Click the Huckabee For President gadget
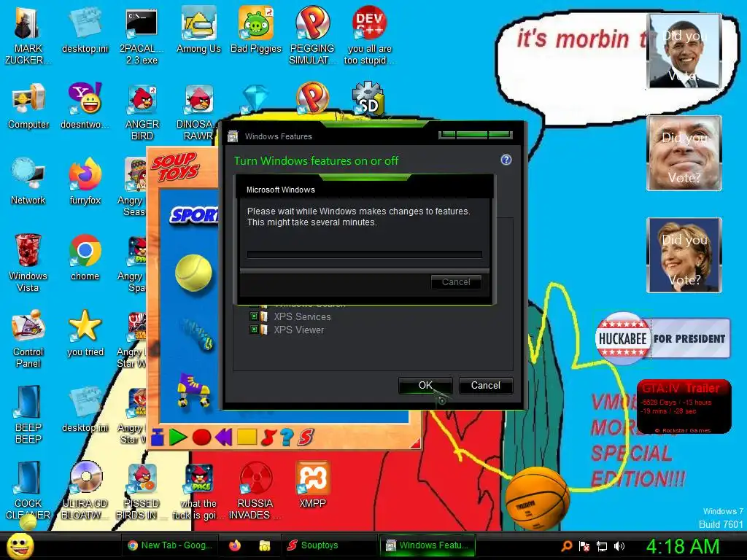 point(662,338)
